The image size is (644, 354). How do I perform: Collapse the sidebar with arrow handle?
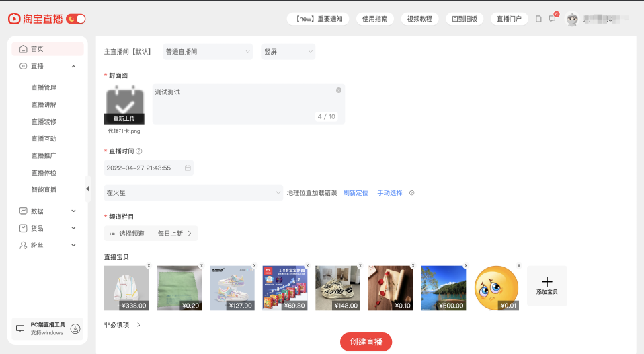[87, 189]
